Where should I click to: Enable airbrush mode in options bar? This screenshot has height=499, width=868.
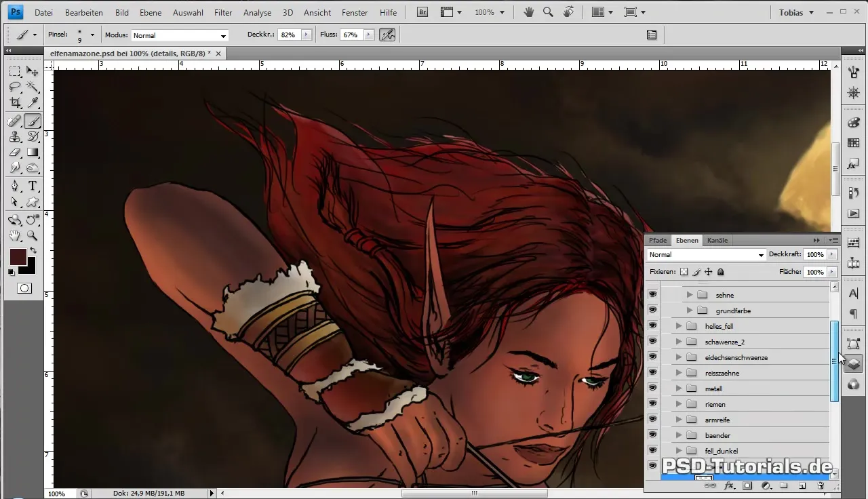[387, 35]
